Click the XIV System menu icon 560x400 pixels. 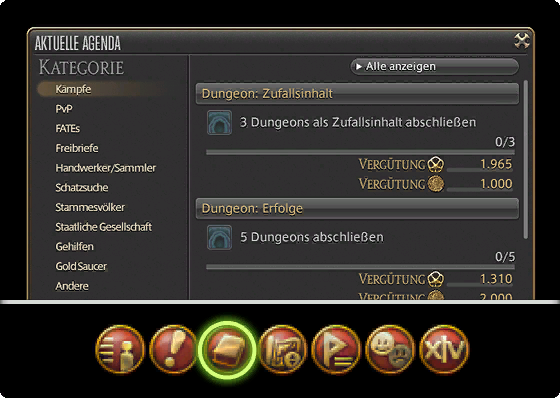coord(444,349)
